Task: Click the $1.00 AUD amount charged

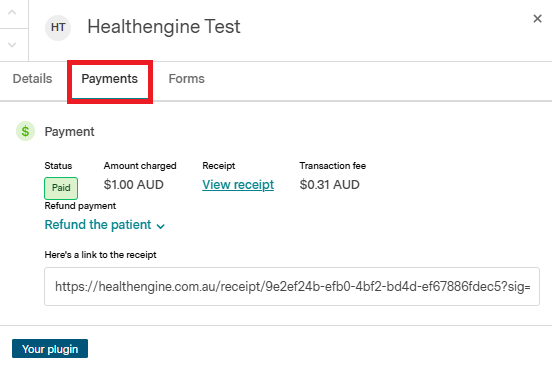Action: pos(133,184)
